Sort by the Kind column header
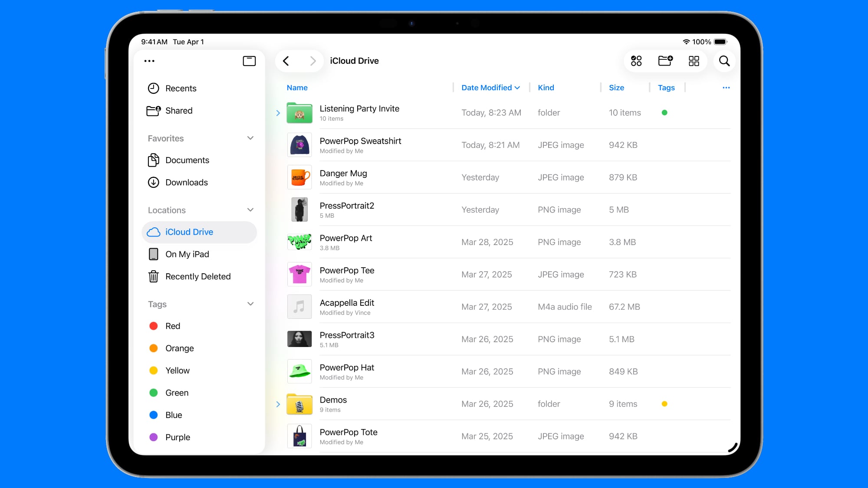This screenshot has height=488, width=868. pos(546,88)
